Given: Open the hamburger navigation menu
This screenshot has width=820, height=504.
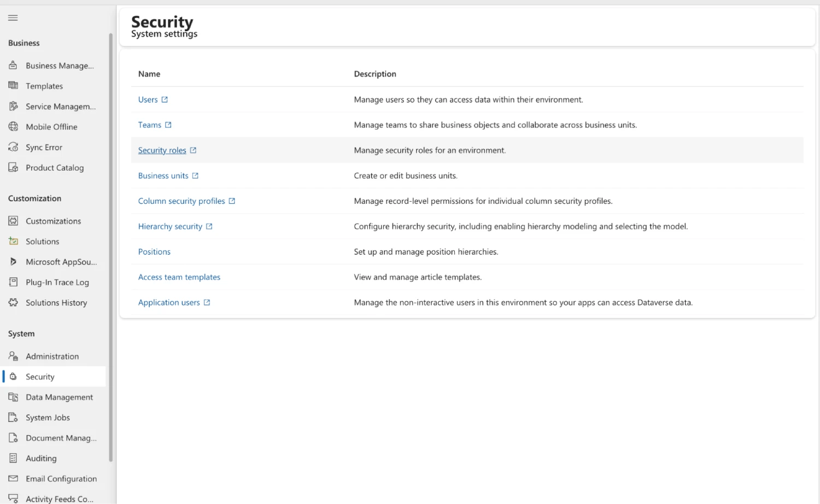Looking at the screenshot, I should (x=13, y=17).
